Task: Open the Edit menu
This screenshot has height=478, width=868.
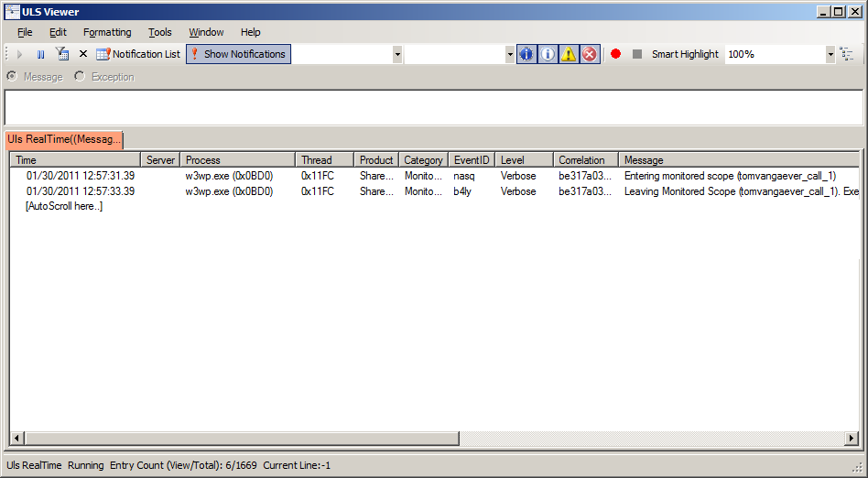Action: (58, 32)
